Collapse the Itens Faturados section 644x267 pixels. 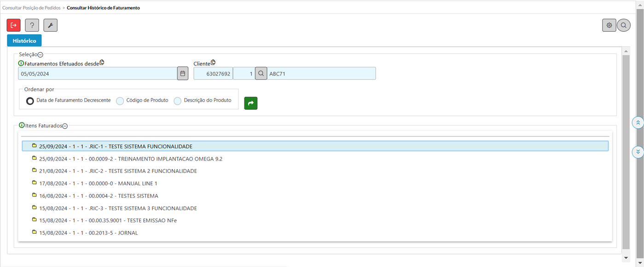coord(65,126)
